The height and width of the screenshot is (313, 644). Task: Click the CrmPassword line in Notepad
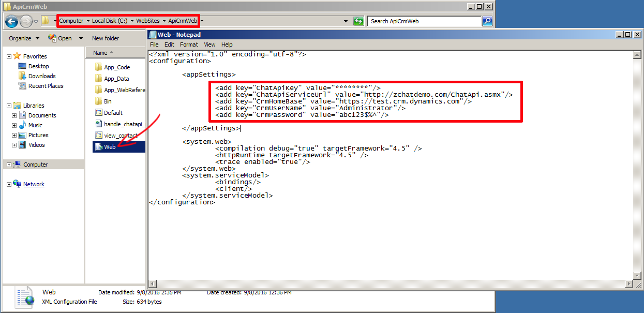coord(302,115)
